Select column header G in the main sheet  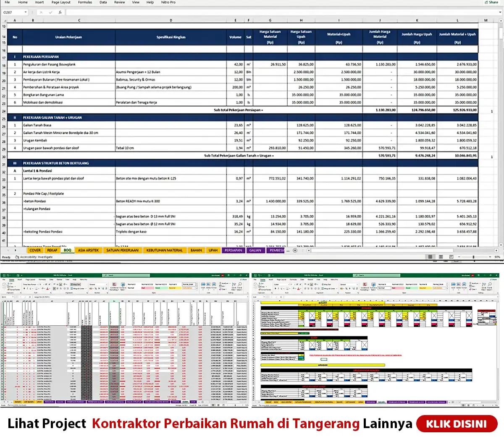click(x=270, y=20)
